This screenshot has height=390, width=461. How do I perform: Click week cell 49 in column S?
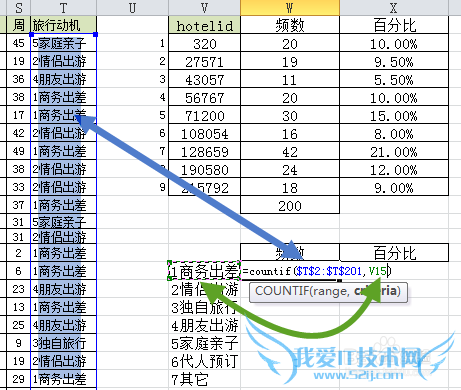(18, 151)
